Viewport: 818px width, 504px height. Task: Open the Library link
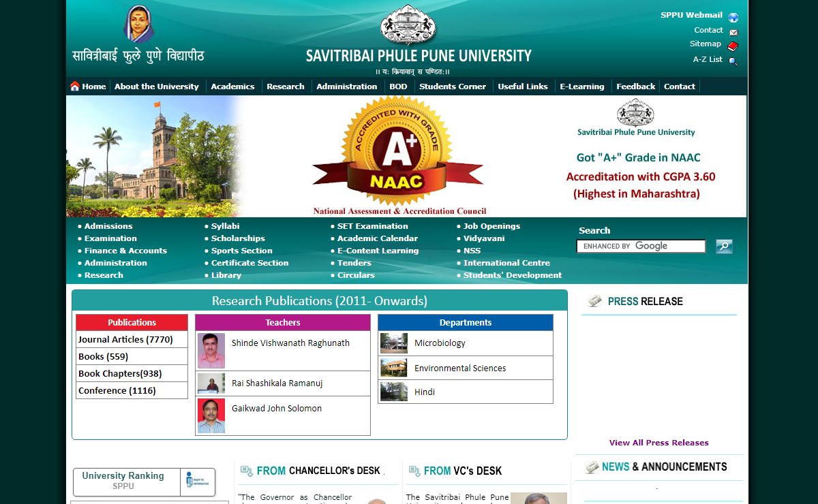point(226,275)
